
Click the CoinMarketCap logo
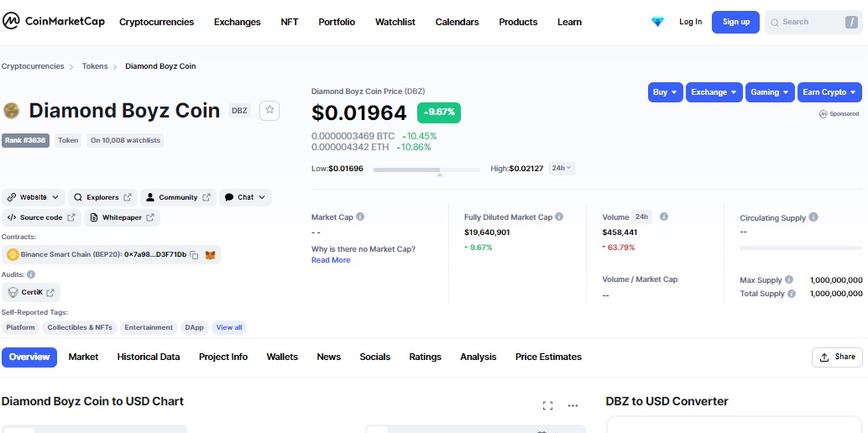coord(55,22)
